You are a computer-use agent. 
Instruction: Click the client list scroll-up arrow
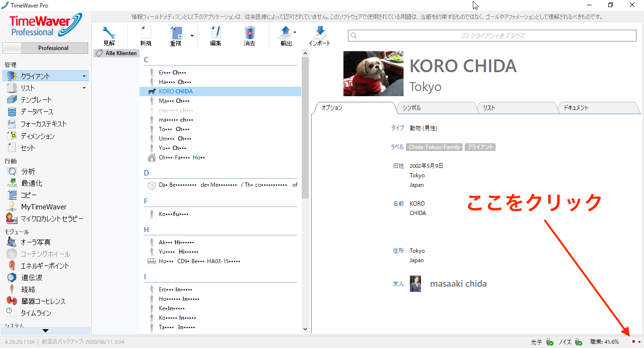click(x=305, y=53)
